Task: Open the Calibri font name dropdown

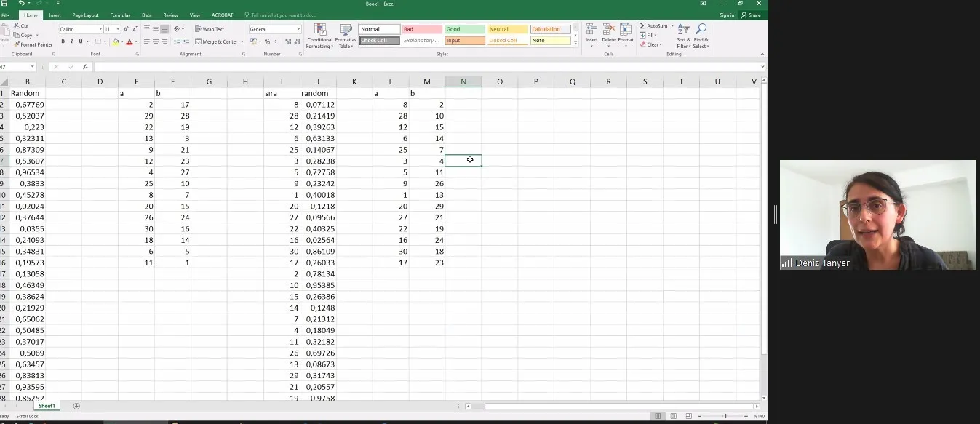Action: click(x=100, y=29)
